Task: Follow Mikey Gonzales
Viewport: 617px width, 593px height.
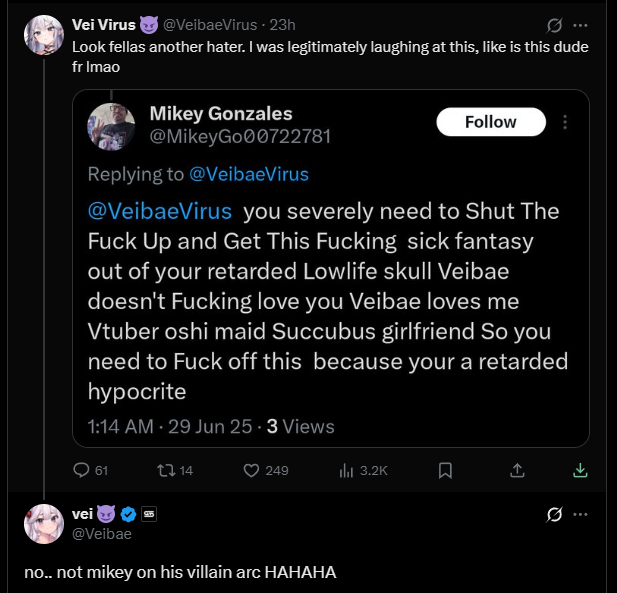Action: click(x=491, y=122)
